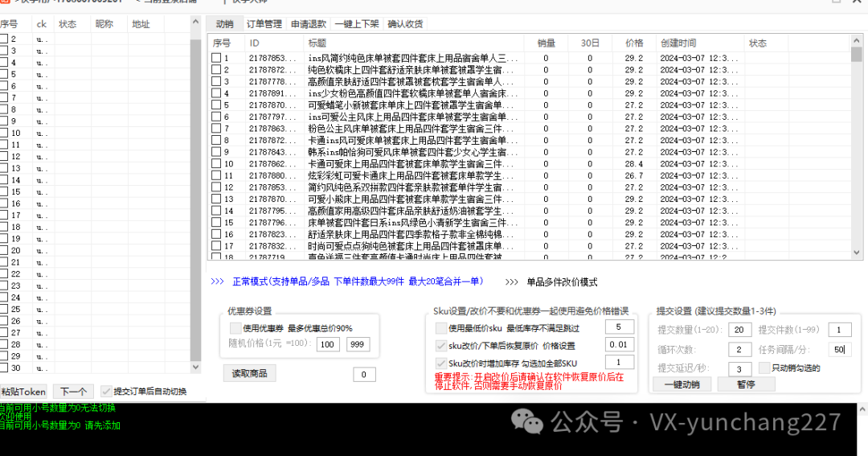Viewport: 868px width, 456px height.
Task: Click the 任务间隔/分 field showing 50
Action: click(839, 350)
